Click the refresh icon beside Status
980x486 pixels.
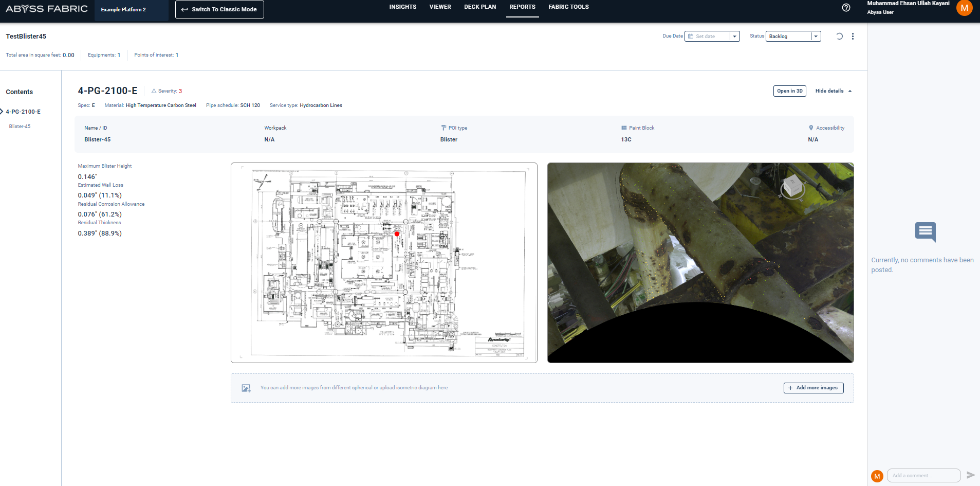[839, 37]
